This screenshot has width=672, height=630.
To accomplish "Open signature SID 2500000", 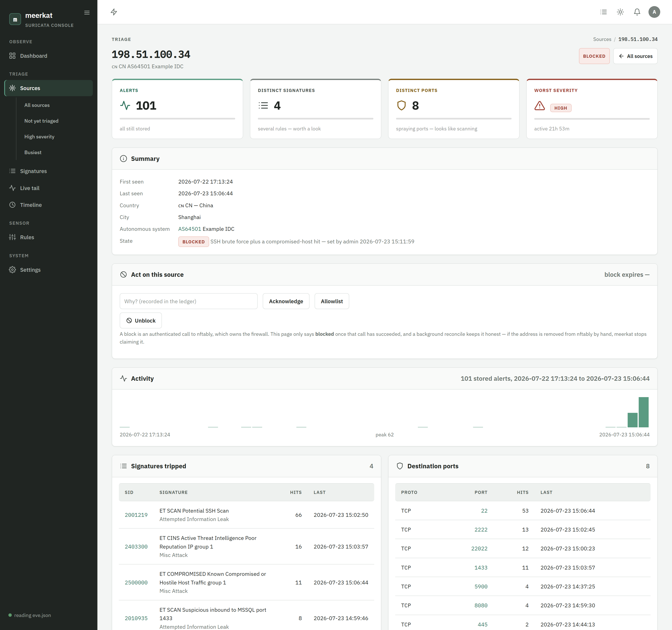I will pos(136,582).
